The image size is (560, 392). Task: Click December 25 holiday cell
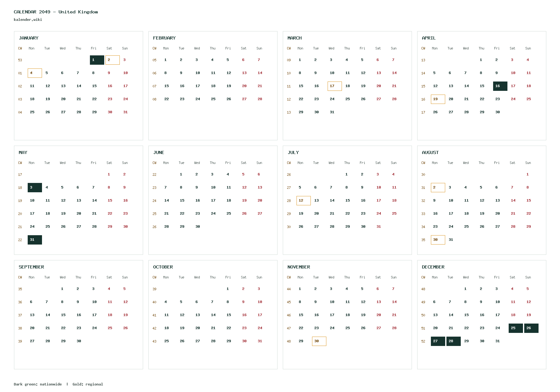point(516,328)
